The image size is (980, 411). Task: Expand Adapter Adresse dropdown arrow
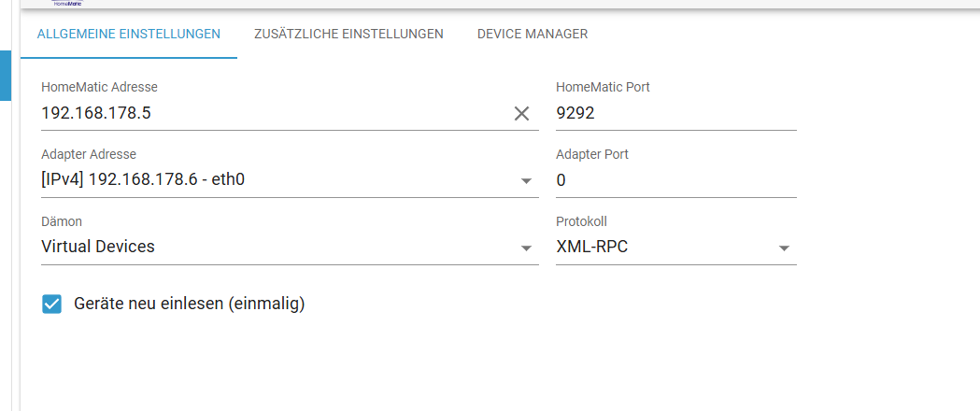(x=526, y=181)
